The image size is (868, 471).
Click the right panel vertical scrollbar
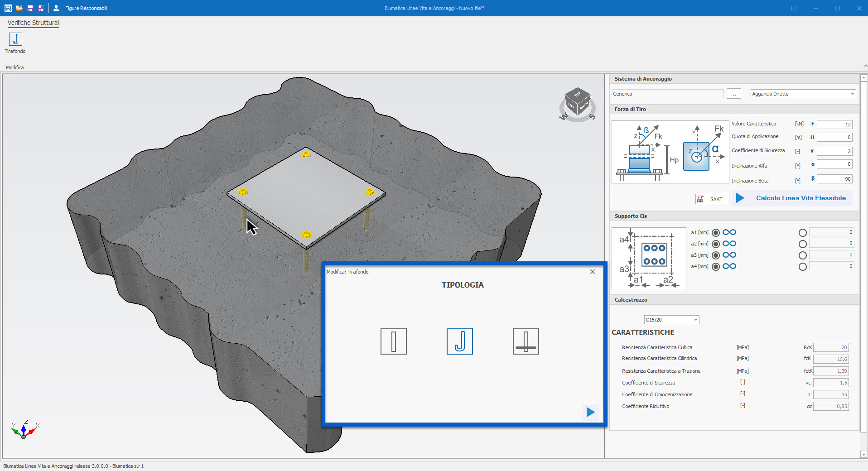863,254
